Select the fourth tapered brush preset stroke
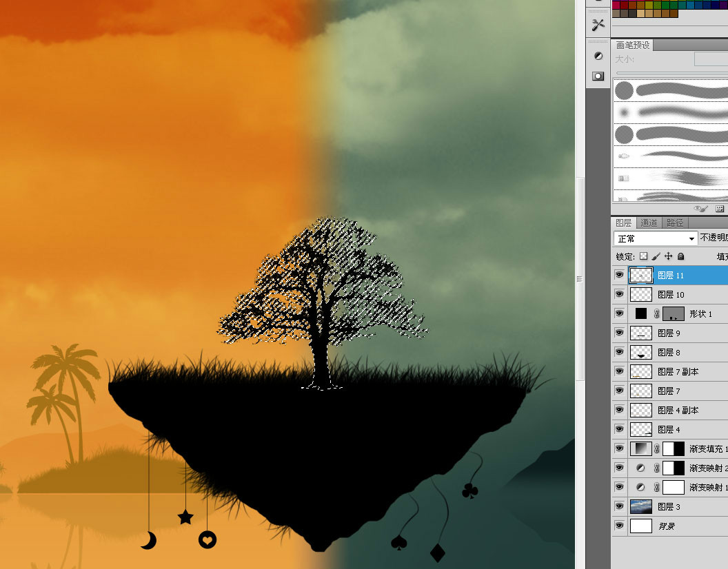Image resolution: width=728 pixels, height=569 pixels. click(670, 156)
